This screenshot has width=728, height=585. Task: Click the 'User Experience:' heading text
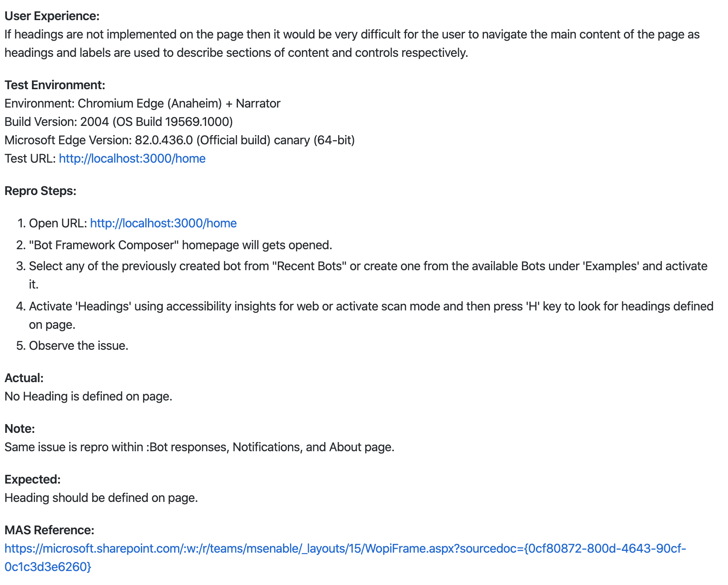pyautogui.click(x=52, y=16)
